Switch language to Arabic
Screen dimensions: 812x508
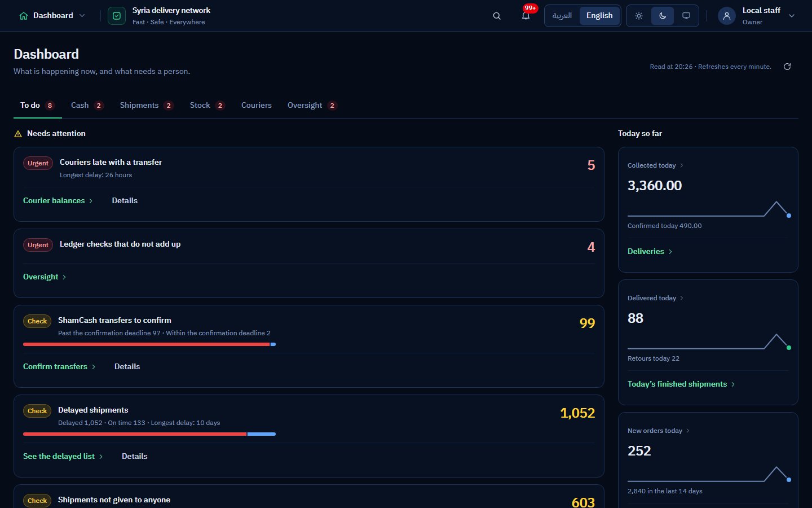pyautogui.click(x=562, y=16)
